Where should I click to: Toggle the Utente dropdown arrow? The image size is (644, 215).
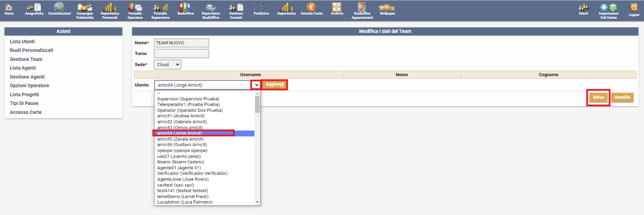[x=256, y=85]
